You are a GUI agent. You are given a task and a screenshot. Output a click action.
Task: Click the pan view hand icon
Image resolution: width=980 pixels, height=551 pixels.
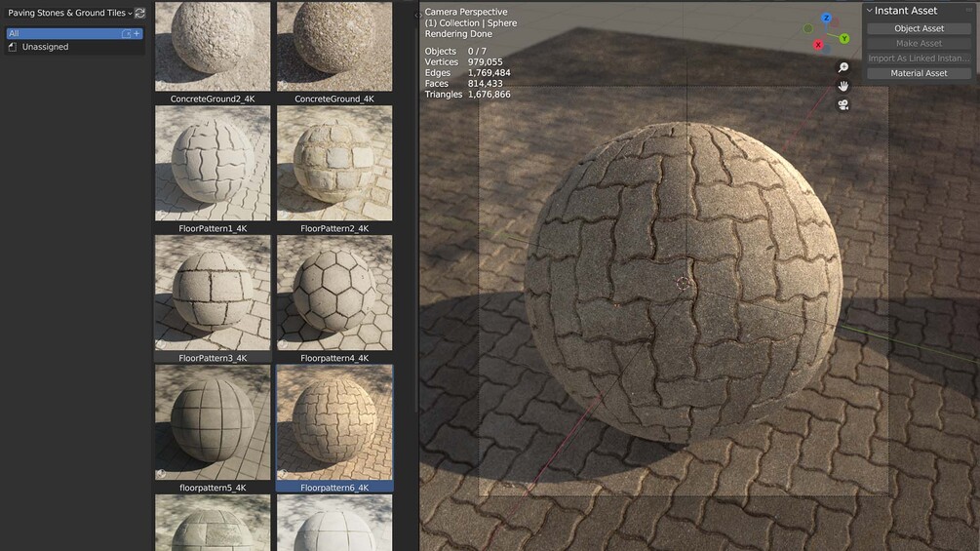click(843, 86)
